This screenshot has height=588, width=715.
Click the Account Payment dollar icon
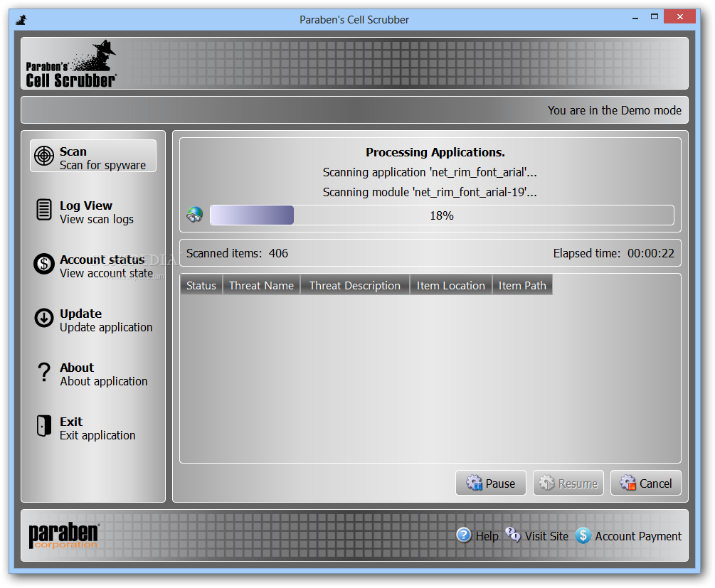(x=583, y=535)
